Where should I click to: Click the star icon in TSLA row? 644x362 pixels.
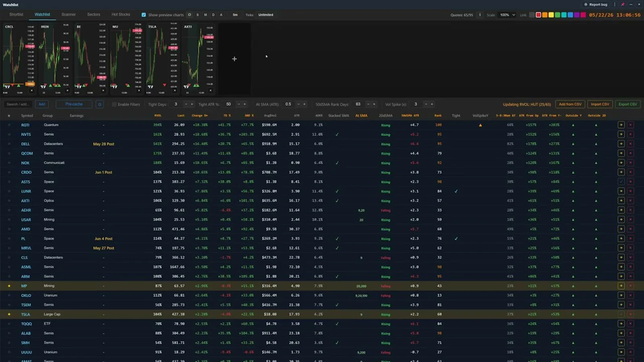(x=9, y=315)
